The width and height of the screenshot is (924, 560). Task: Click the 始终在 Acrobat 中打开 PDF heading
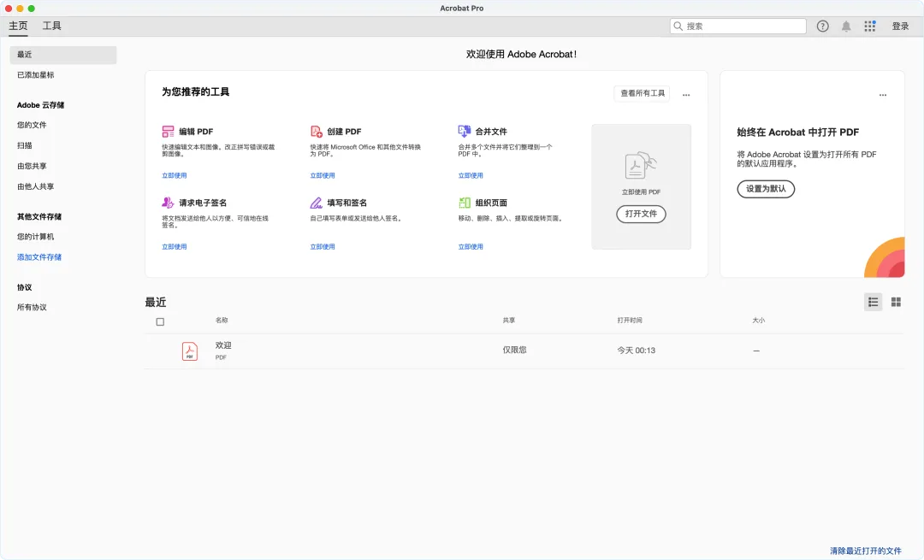(798, 133)
